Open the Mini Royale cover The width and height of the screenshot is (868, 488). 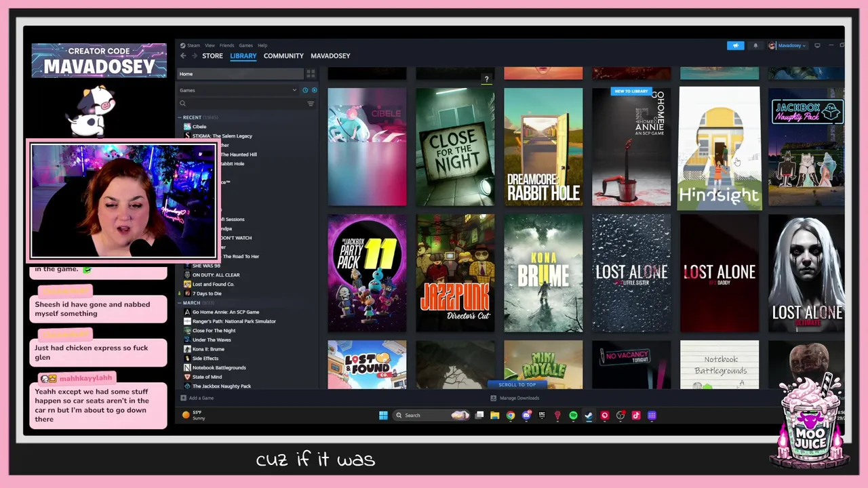pos(543,365)
